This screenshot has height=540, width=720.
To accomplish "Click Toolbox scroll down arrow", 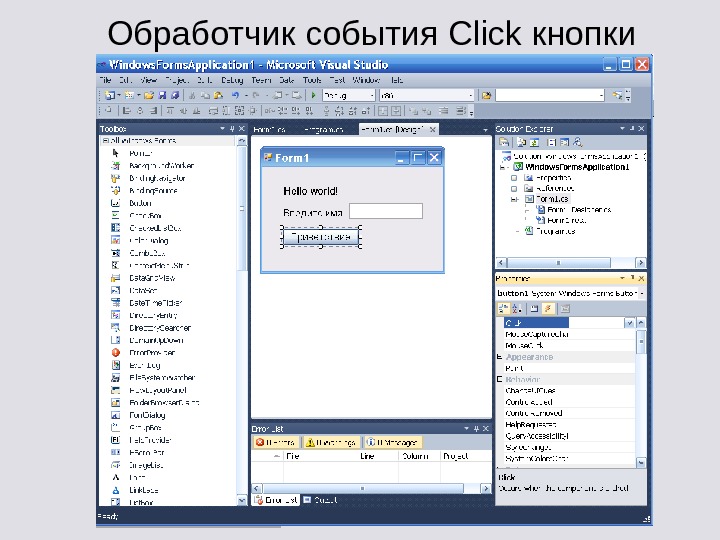I will pyautogui.click(x=242, y=501).
